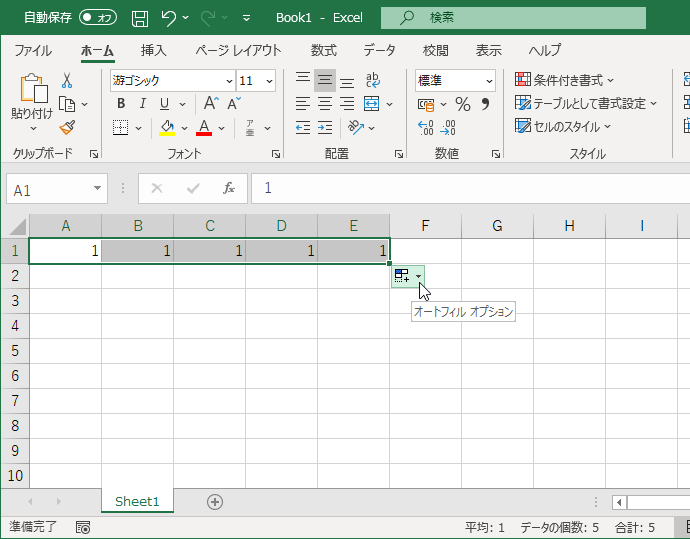Click the Insert Function fx icon

(229, 188)
